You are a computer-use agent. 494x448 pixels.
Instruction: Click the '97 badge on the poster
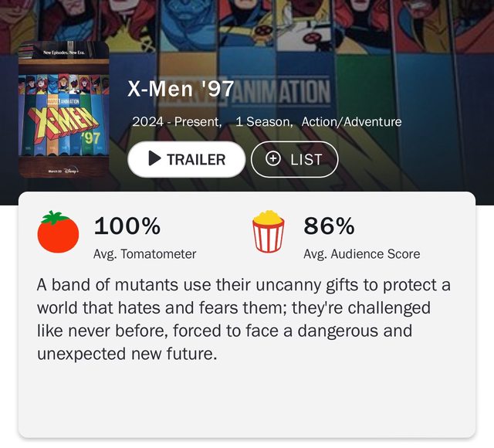click(x=91, y=138)
